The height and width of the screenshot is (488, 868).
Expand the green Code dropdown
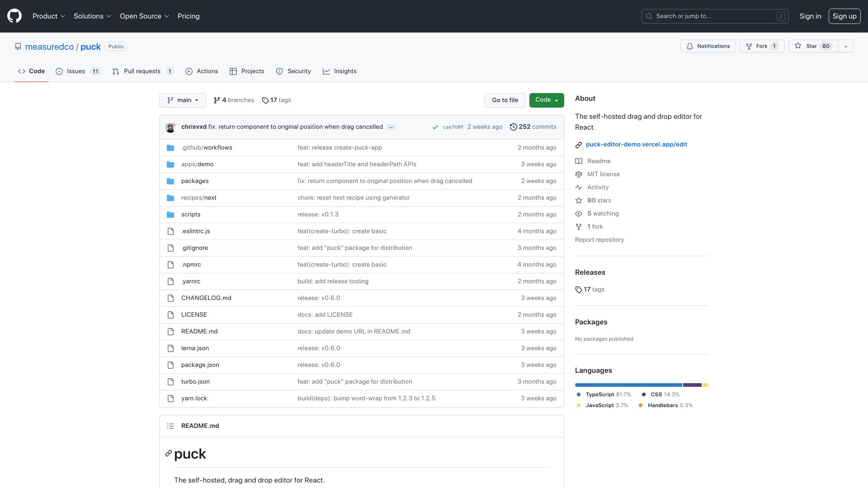click(x=547, y=100)
